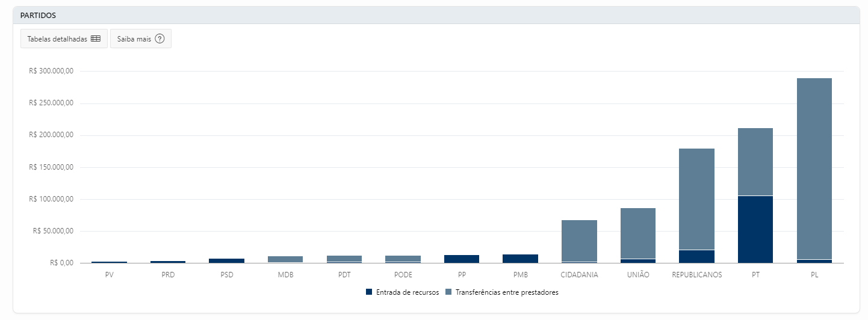Click the CIDADANIA bar
The height and width of the screenshot is (320, 868).
click(x=580, y=241)
